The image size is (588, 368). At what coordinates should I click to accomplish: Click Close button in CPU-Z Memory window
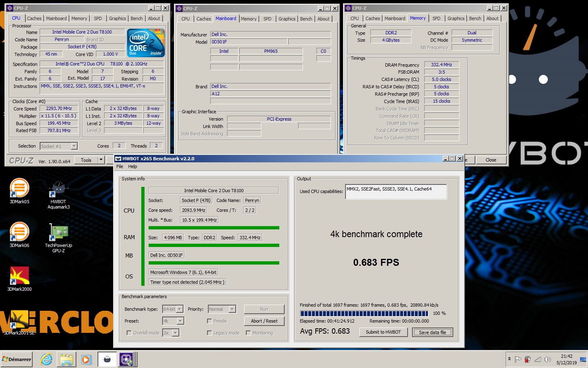point(491,160)
